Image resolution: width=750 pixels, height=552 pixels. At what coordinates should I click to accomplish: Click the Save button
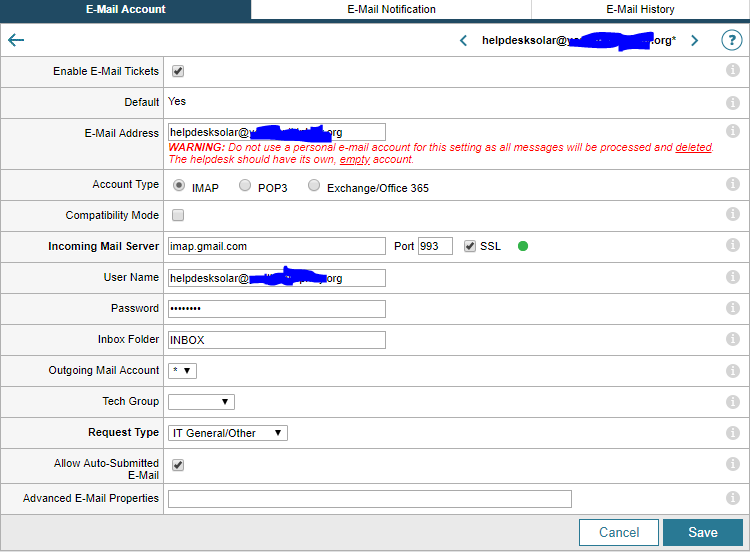coord(703,532)
